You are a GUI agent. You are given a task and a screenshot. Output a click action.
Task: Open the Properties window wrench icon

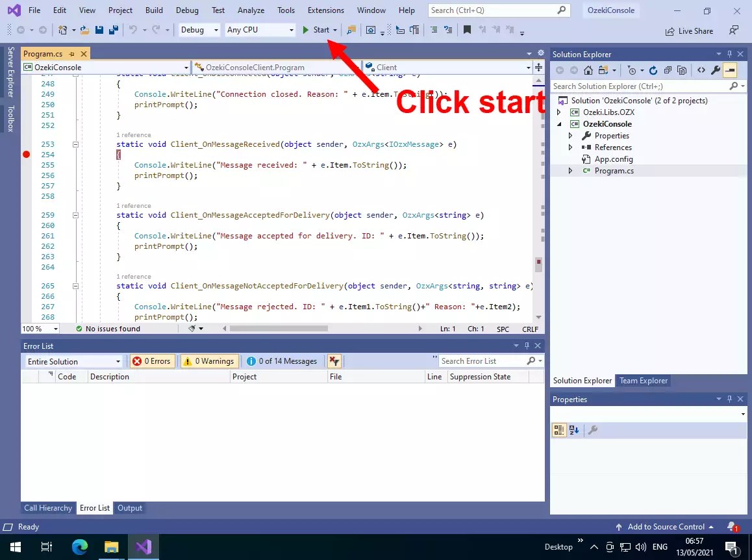(714, 70)
